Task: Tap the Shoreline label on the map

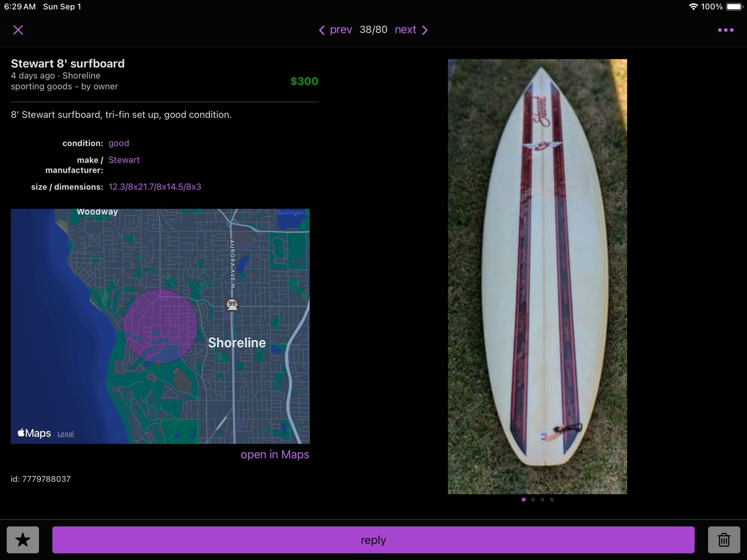Action: point(237,343)
